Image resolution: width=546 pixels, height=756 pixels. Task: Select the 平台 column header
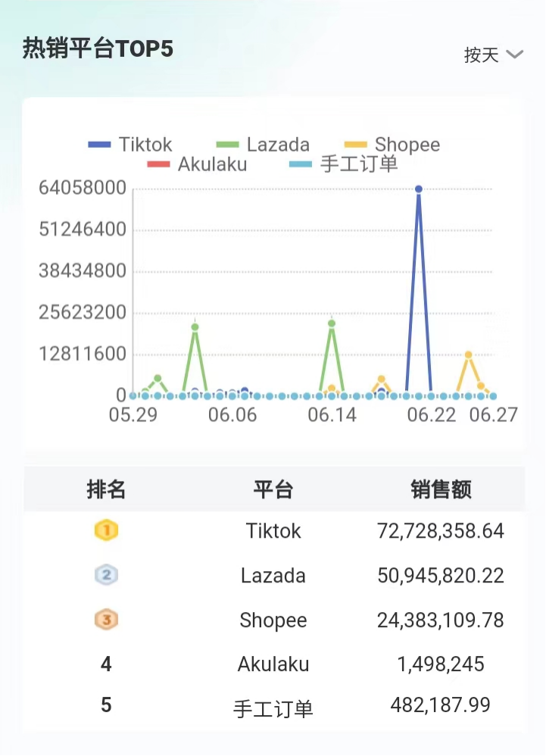[273, 489]
